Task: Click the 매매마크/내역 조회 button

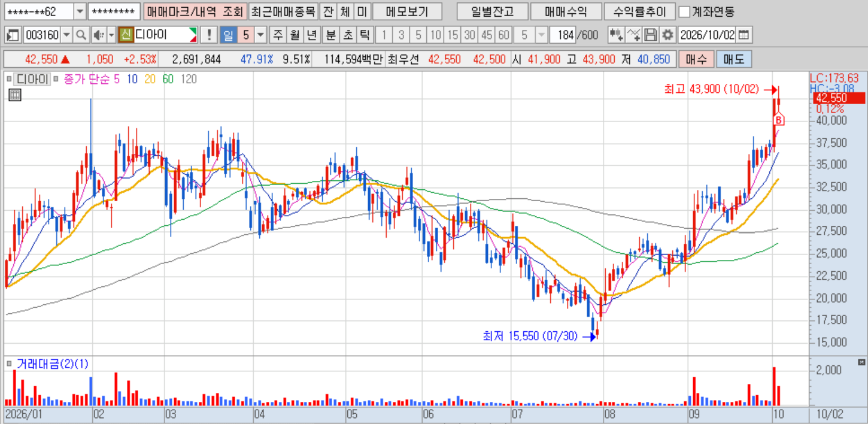Action: click(x=195, y=11)
